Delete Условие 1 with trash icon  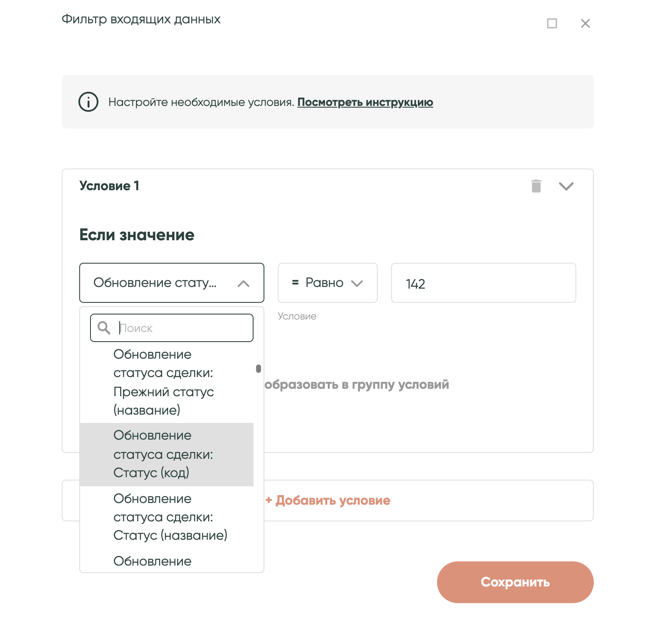pyautogui.click(x=536, y=186)
